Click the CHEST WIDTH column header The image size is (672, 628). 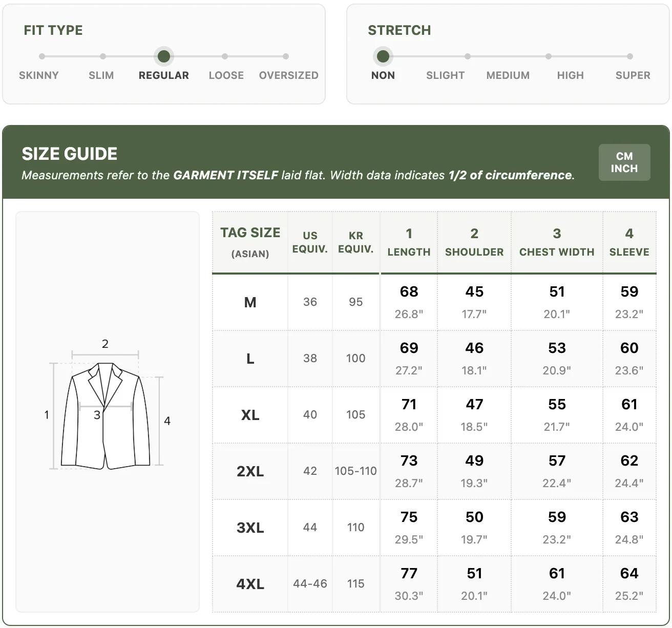tap(557, 242)
